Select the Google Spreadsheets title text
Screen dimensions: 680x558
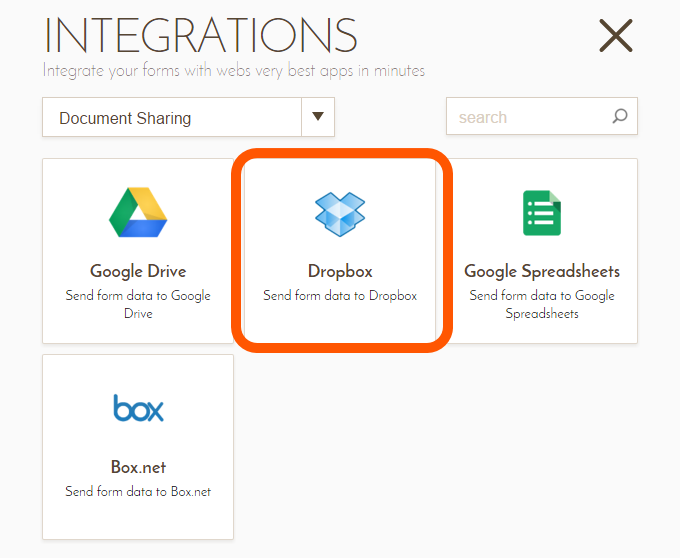point(542,271)
